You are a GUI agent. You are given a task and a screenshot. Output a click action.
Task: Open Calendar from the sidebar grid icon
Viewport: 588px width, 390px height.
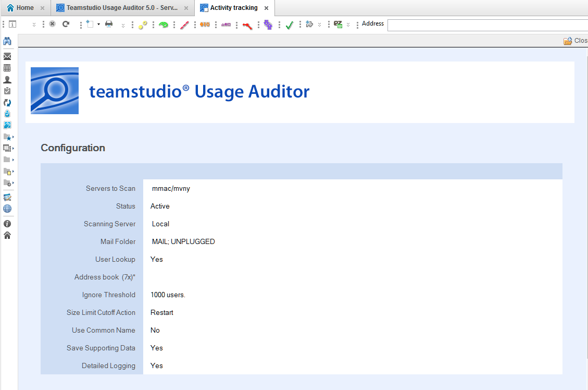(x=7, y=68)
